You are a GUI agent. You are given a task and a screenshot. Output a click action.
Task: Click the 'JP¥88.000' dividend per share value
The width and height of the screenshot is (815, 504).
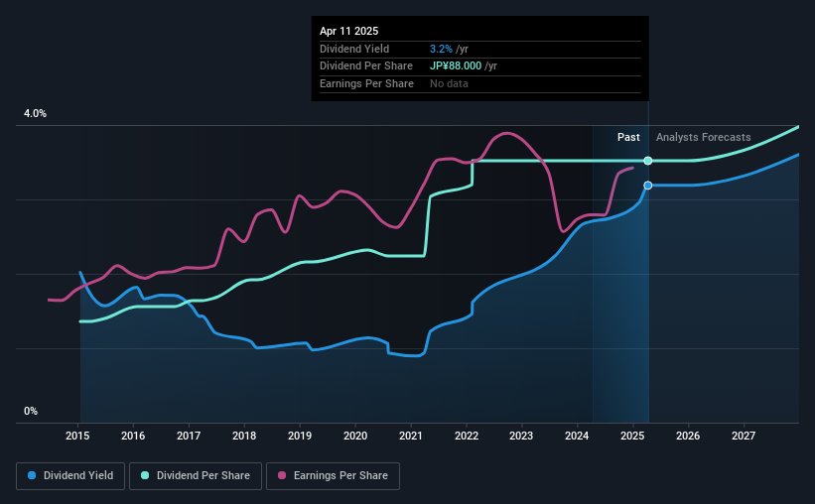coord(456,66)
